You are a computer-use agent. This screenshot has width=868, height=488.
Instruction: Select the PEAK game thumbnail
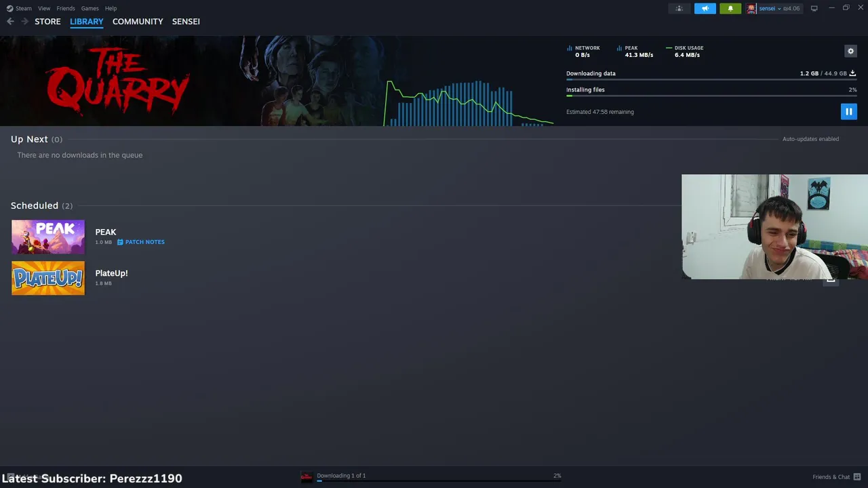click(48, 237)
